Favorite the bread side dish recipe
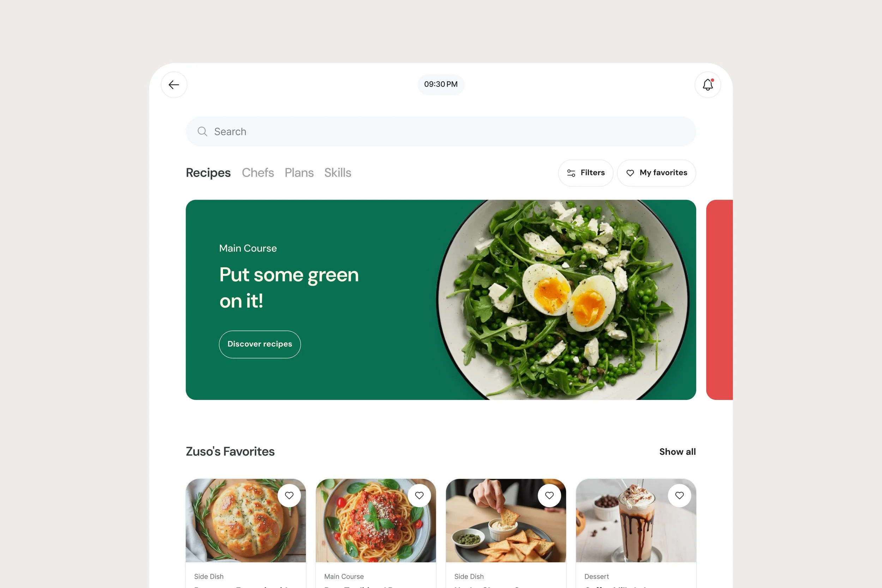Image resolution: width=882 pixels, height=588 pixels. tap(289, 495)
